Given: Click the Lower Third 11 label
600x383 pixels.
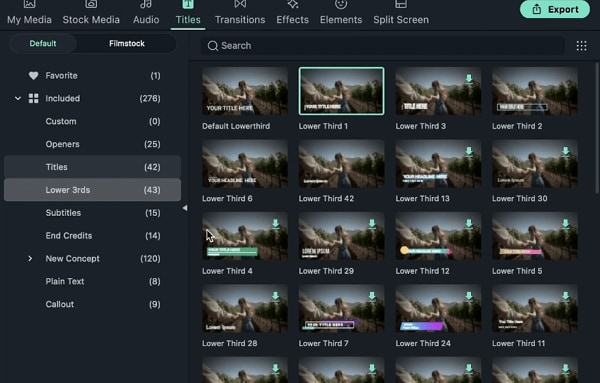Looking at the screenshot, I should (518, 343).
